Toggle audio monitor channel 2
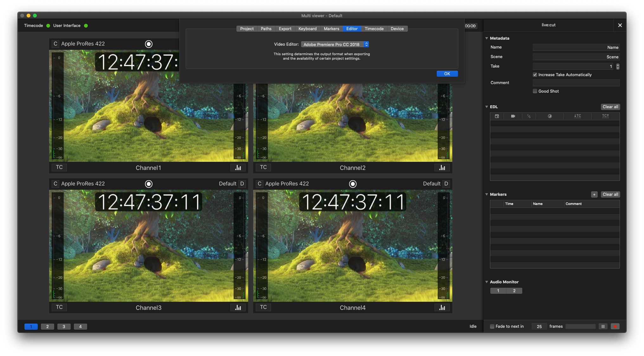The height and width of the screenshot is (356, 644). pos(514,291)
